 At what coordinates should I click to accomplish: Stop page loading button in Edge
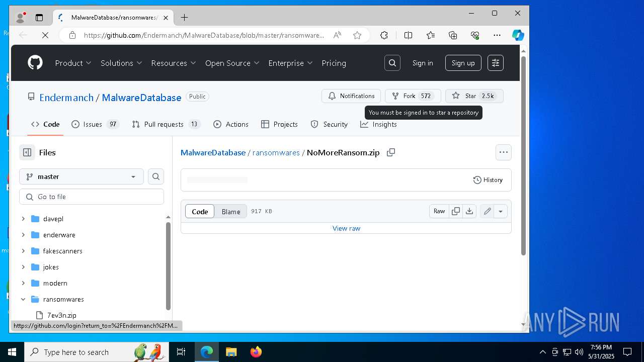[x=45, y=35]
